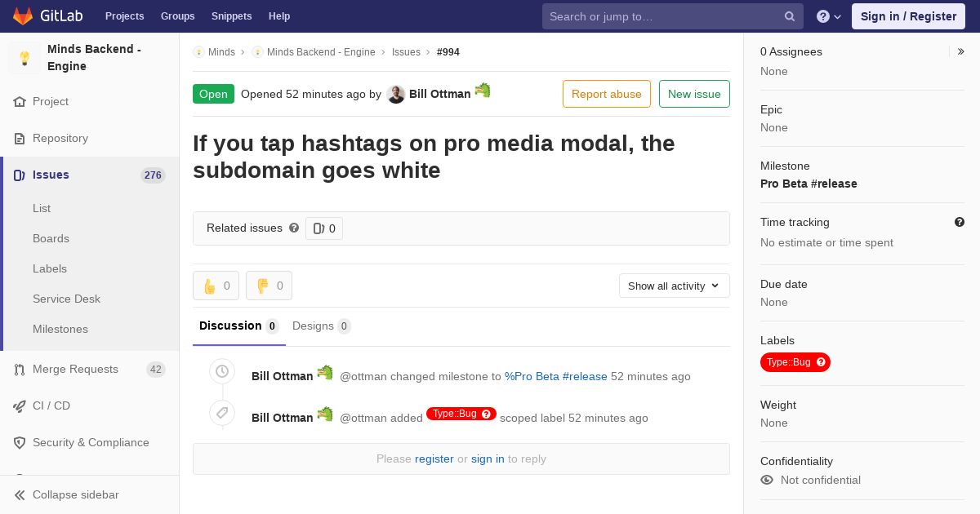Click the Not confidential eye icon

click(767, 480)
